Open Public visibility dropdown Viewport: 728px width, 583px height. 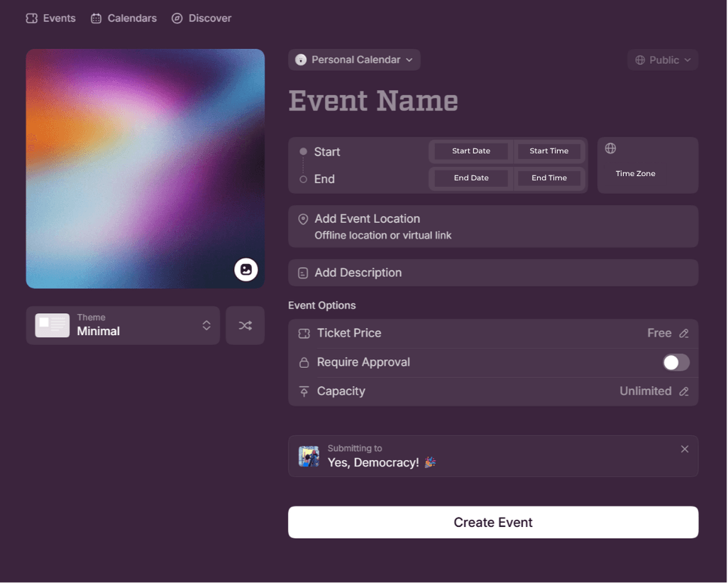[x=663, y=60]
